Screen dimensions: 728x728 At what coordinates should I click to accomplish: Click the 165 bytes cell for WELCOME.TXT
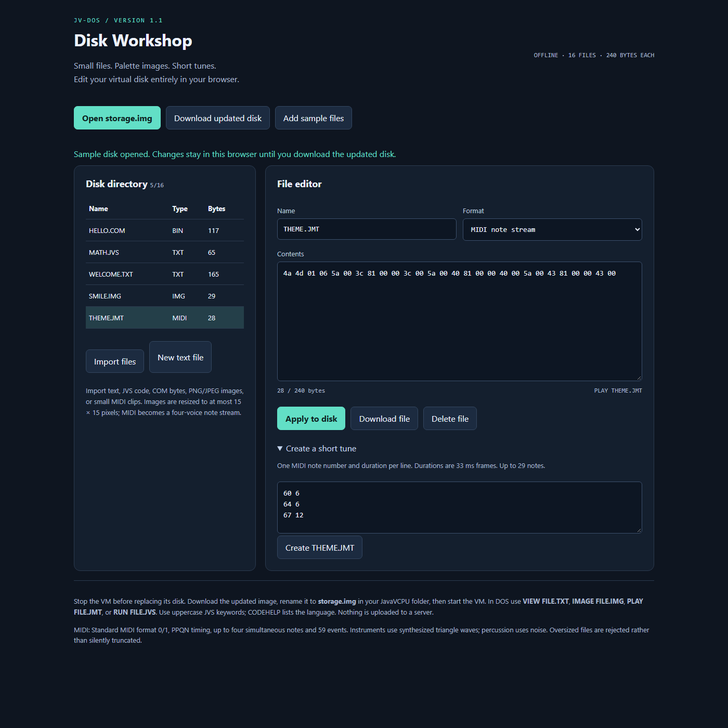(213, 274)
